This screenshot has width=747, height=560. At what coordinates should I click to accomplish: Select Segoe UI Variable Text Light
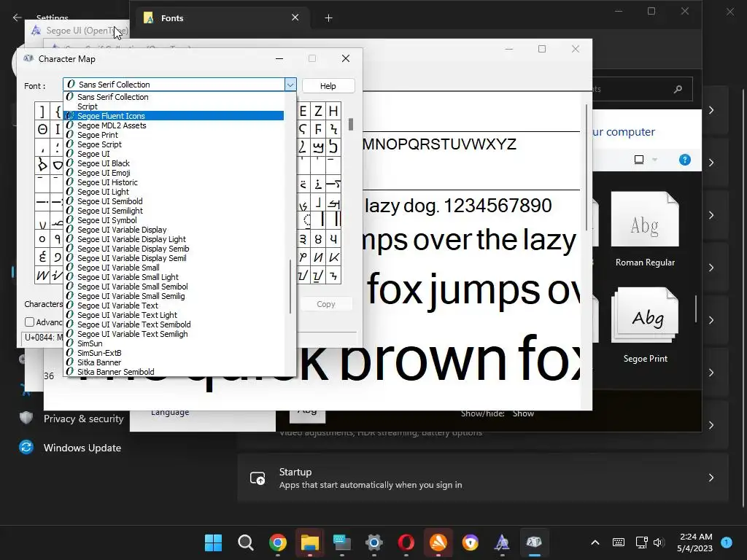coord(174,315)
